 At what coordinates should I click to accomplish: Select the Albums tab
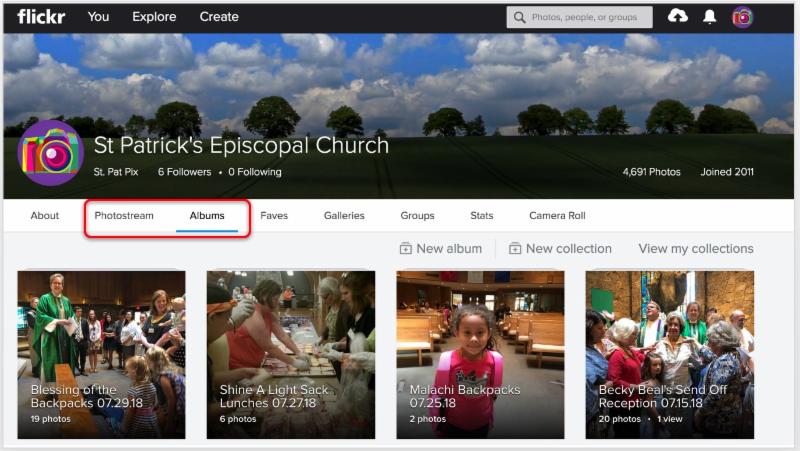pos(207,215)
